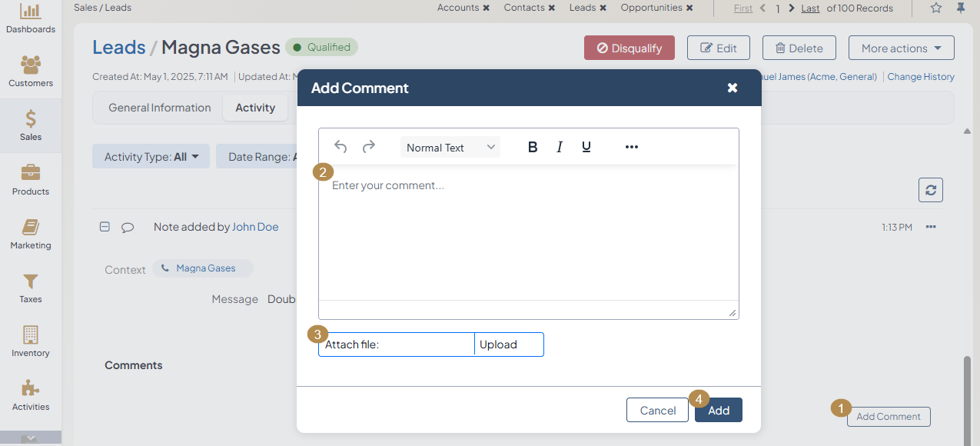Go to the Last record

point(810,8)
